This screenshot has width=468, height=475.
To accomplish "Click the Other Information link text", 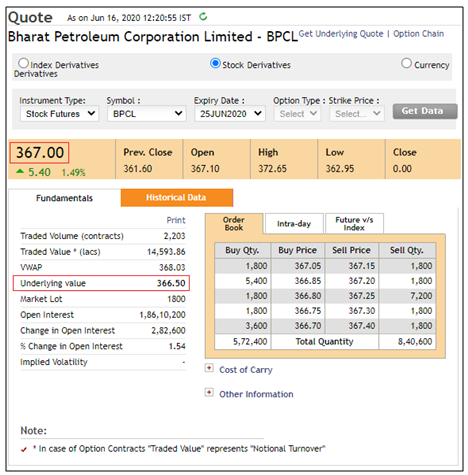I will pos(256,394).
